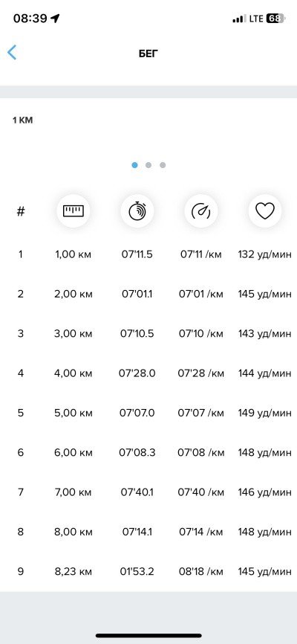297x644 pixels.
Task: Tap the battery indicator in status bar
Action: pos(275,19)
